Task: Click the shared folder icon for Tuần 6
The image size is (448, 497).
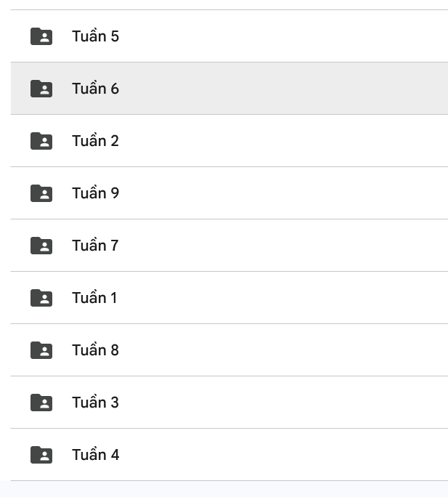Action: pyautogui.click(x=41, y=89)
